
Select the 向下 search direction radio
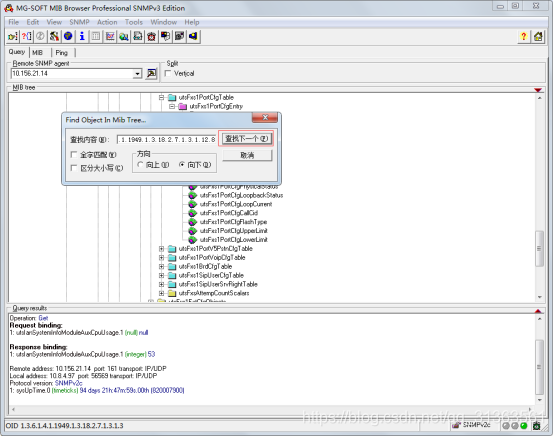(x=182, y=165)
